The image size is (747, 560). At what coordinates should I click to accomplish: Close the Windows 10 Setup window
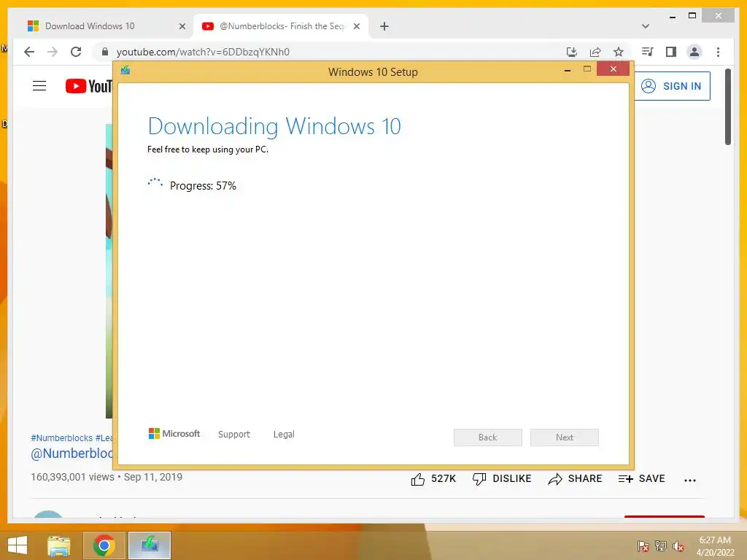coord(613,69)
